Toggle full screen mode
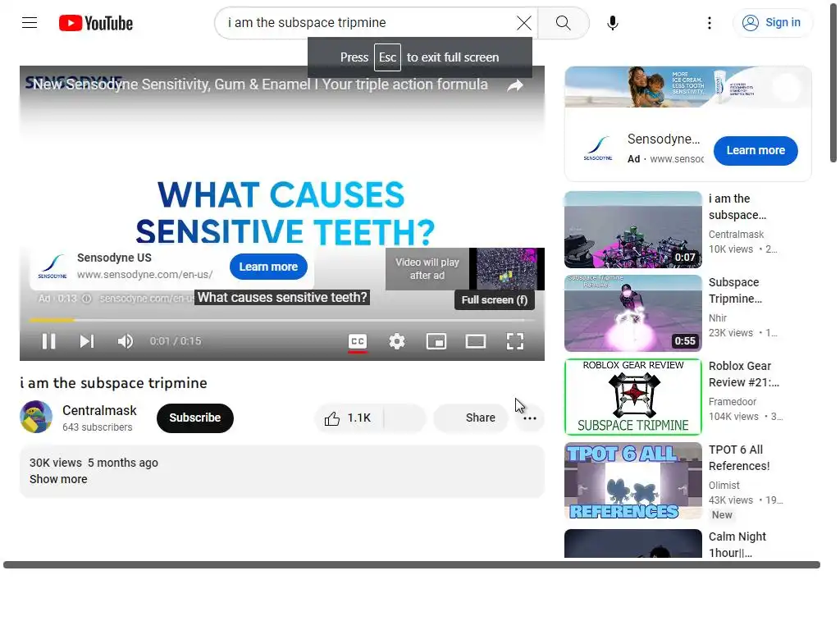The width and height of the screenshot is (840, 630). pyautogui.click(x=515, y=341)
